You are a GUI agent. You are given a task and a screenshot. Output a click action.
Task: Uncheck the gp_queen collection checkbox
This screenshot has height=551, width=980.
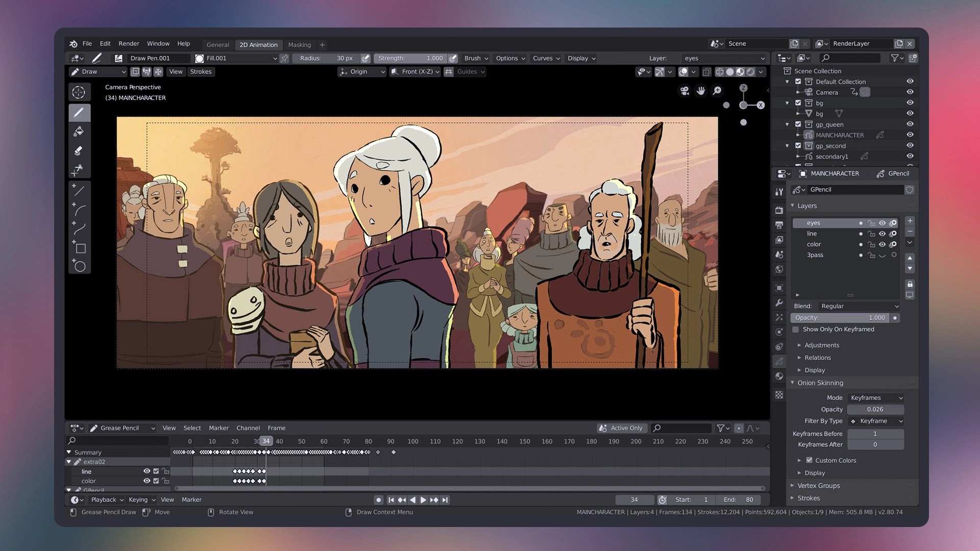coord(798,124)
